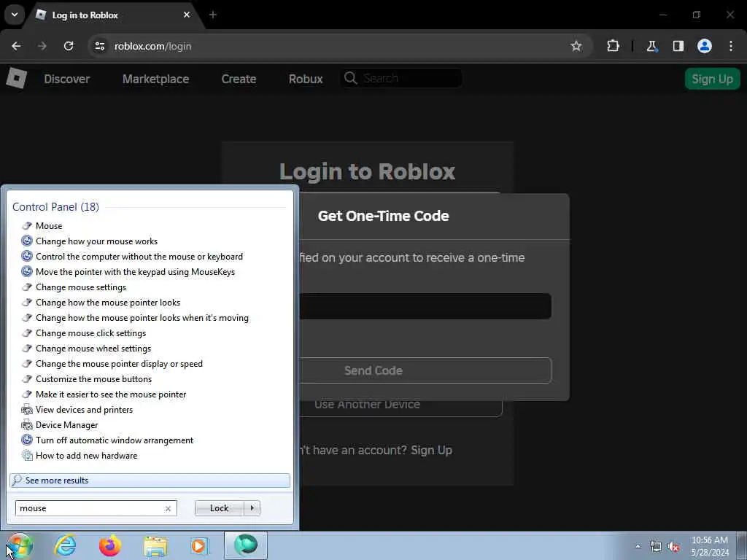Click the browser forward arrow
The height and width of the screenshot is (560, 747).
[x=42, y=46]
